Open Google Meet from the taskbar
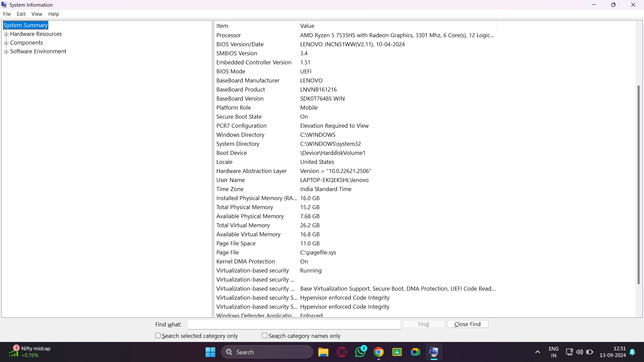 pos(416,352)
